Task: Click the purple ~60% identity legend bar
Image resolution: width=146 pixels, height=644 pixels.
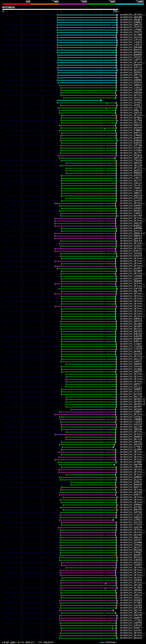Action: tap(73, 4)
